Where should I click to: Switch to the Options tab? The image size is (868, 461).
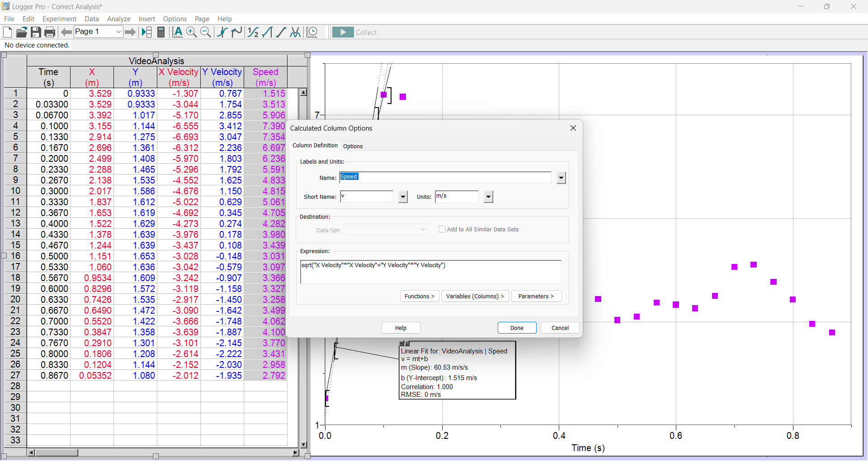[x=353, y=146]
